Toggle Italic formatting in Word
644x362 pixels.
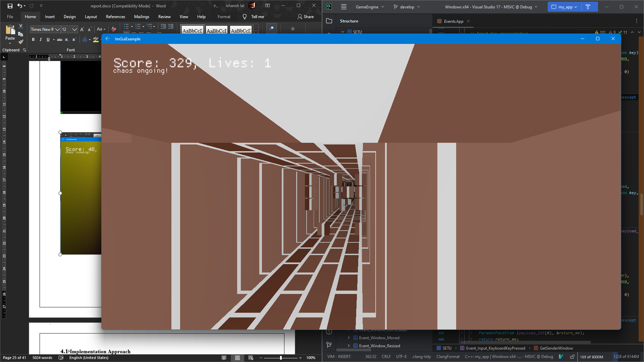pos(41,40)
